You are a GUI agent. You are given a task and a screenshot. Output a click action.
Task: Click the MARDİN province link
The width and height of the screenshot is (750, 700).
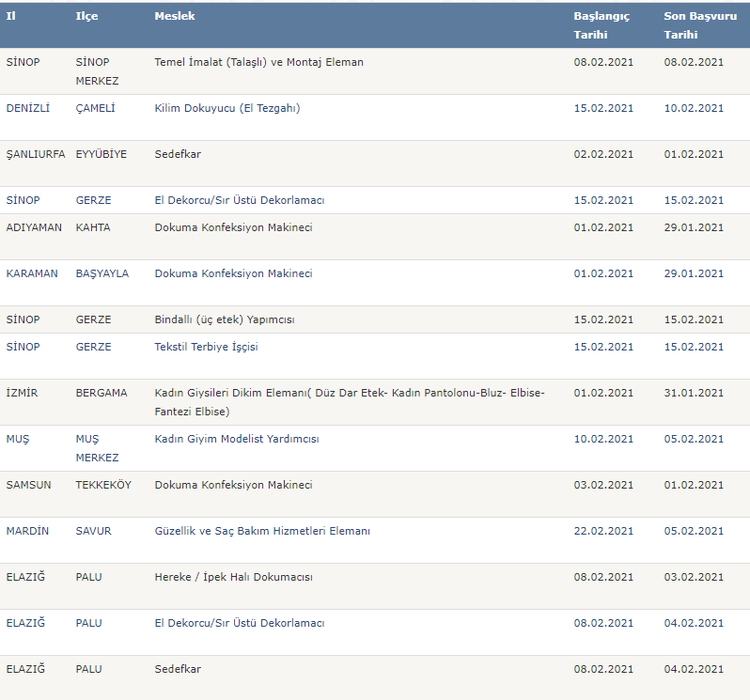pyautogui.click(x=27, y=531)
